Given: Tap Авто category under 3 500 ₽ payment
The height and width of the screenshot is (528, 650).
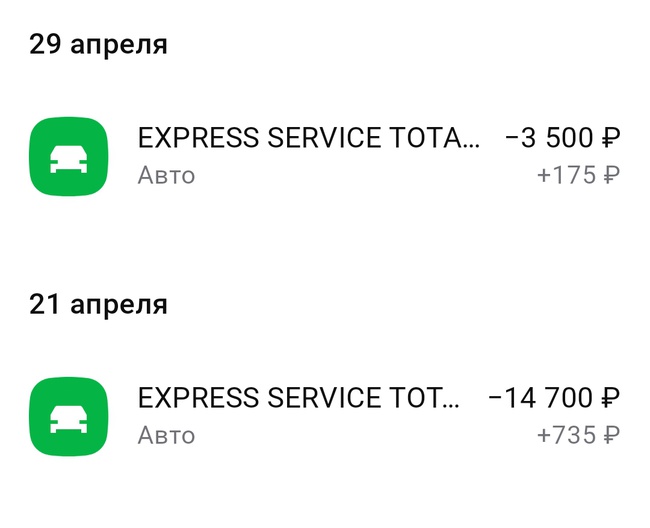Looking at the screenshot, I should pyautogui.click(x=166, y=175).
